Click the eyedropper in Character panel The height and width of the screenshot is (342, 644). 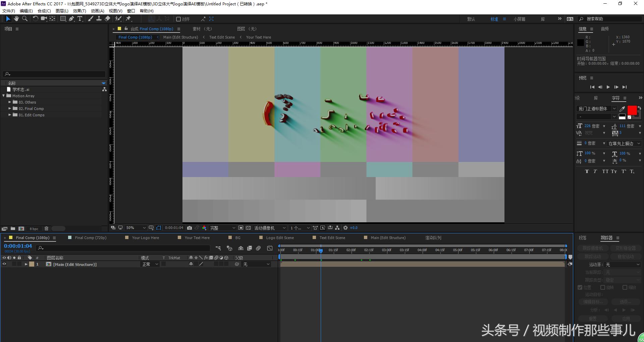622,109
